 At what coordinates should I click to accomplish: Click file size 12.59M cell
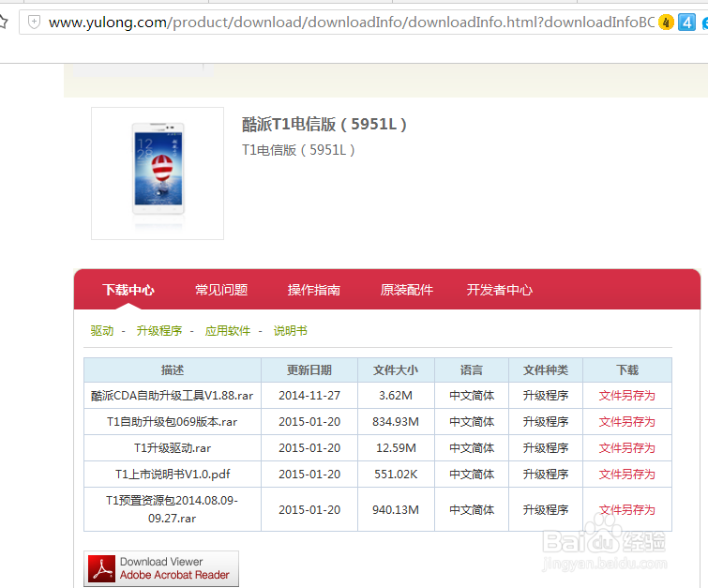click(396, 448)
